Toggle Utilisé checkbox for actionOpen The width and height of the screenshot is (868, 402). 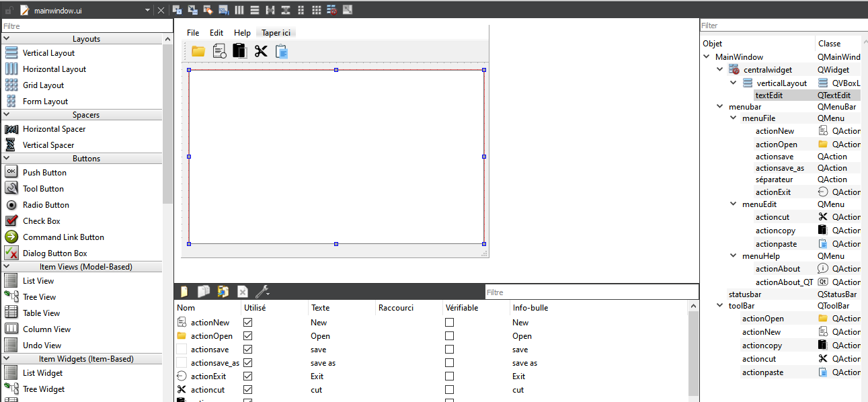tap(247, 336)
